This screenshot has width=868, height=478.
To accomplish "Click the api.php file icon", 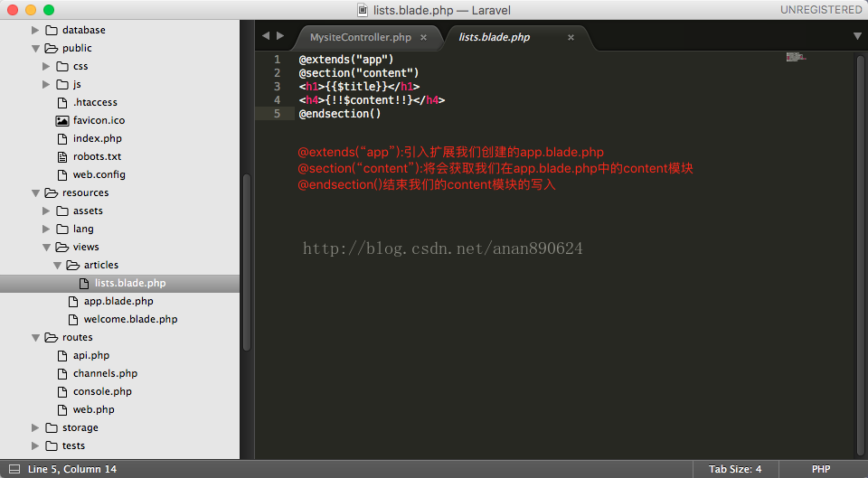I will click(62, 356).
